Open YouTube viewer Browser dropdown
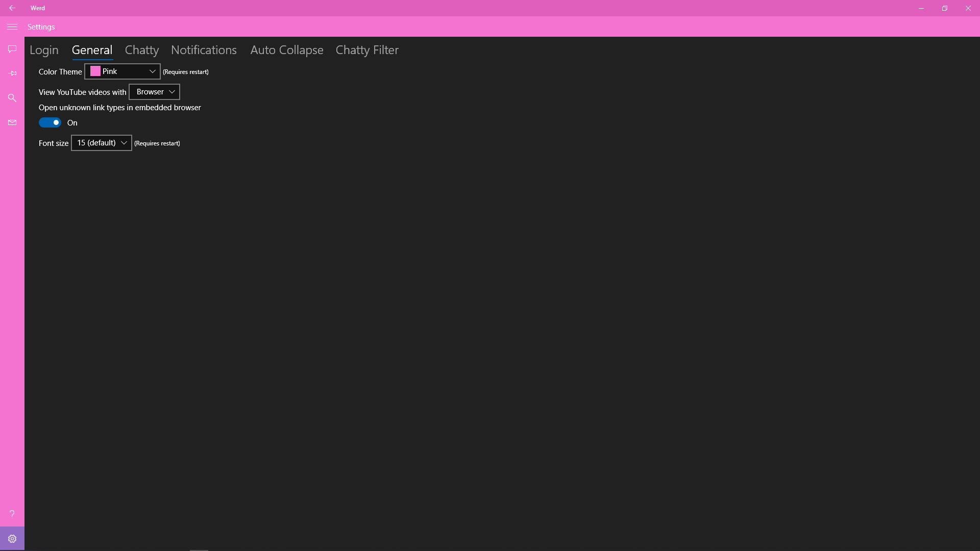 coord(154,92)
